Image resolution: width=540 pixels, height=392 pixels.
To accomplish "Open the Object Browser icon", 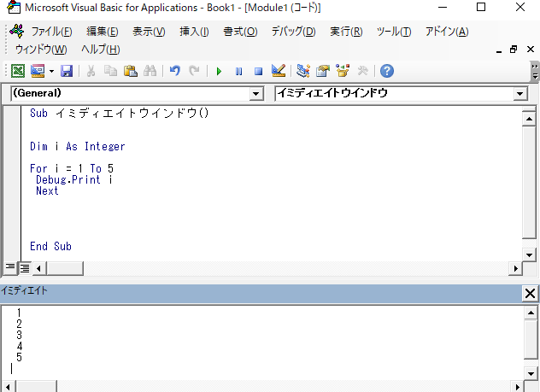I will tap(343, 71).
